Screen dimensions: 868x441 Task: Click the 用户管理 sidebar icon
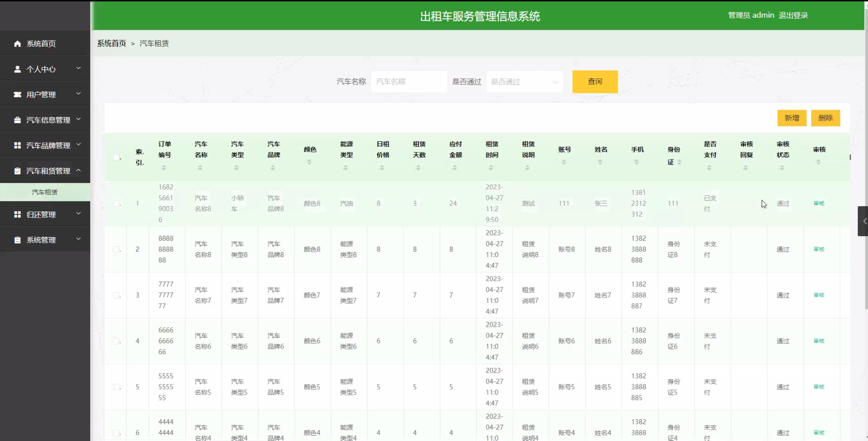[x=17, y=94]
